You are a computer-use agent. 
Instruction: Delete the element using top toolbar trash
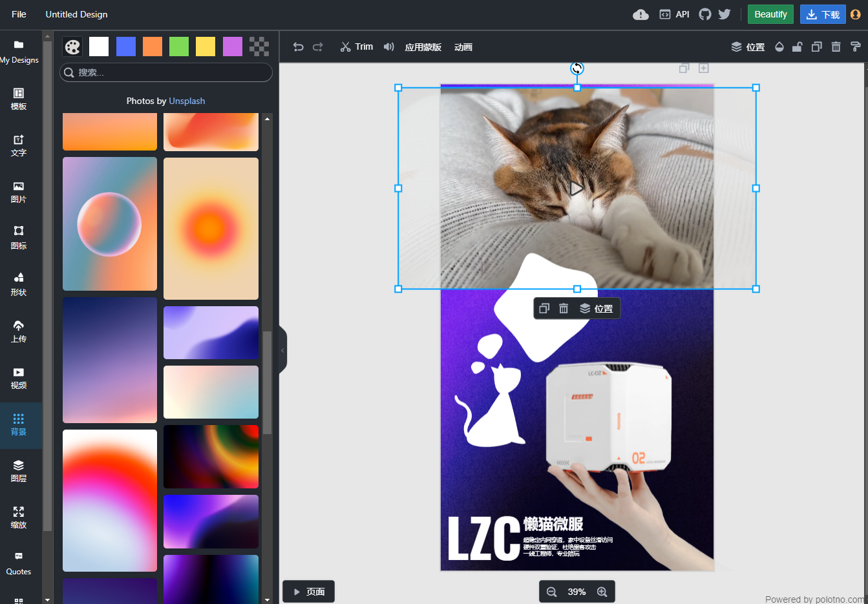tap(836, 47)
